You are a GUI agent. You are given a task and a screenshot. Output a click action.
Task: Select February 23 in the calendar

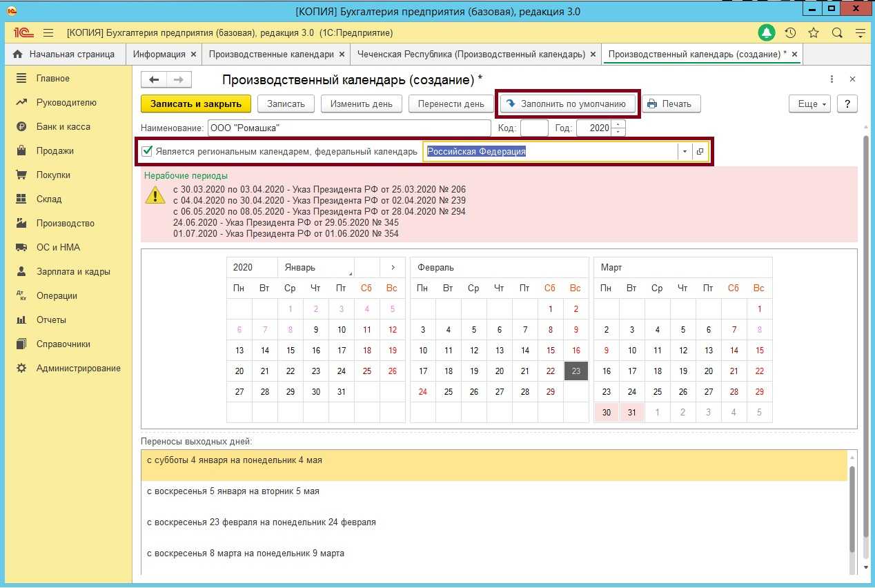coord(576,371)
